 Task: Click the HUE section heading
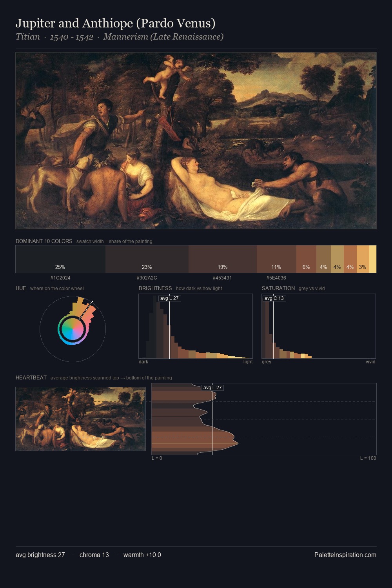coord(21,288)
